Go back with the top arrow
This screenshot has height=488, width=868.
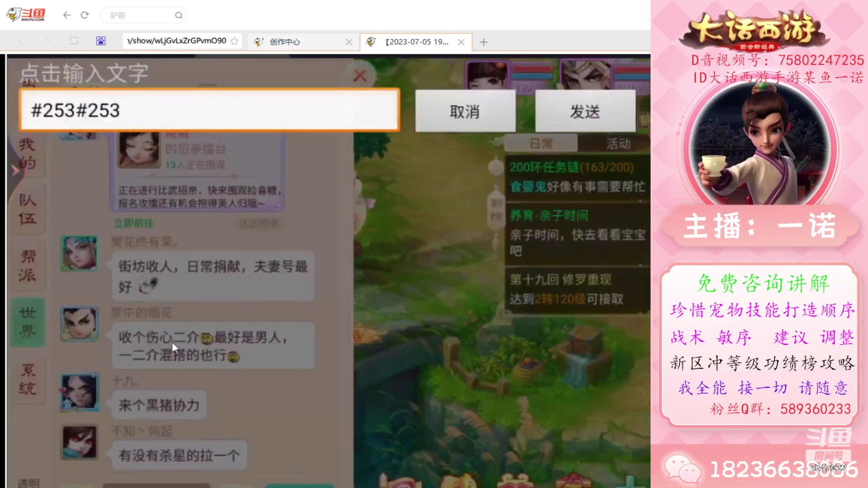point(67,15)
